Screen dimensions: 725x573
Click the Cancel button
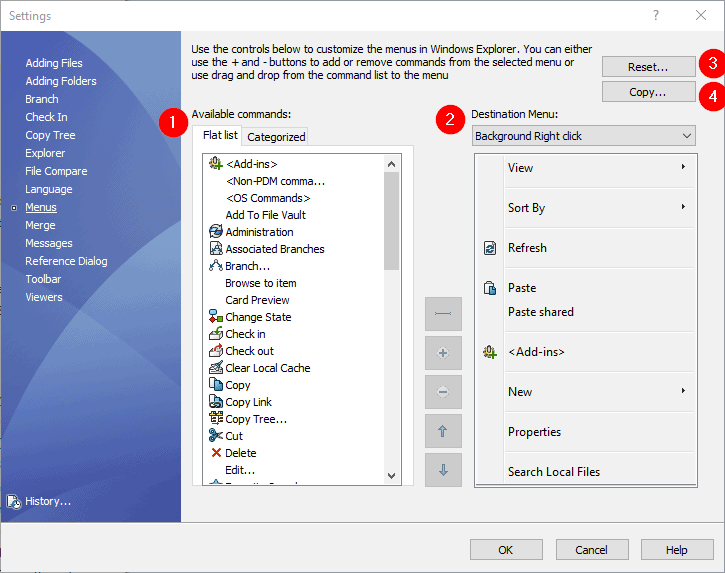[591, 549]
